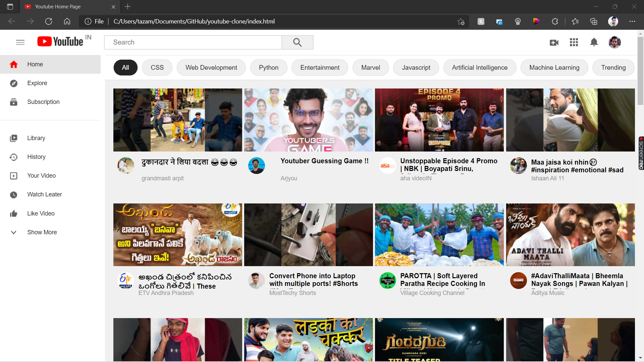The height and width of the screenshot is (362, 644).
Task: Open the apps grid icon
Action: tap(574, 43)
